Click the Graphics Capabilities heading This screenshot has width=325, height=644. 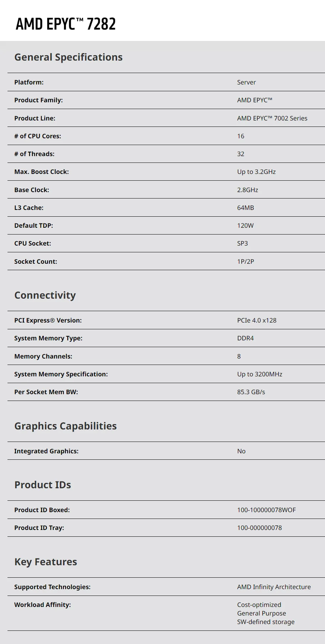click(x=65, y=426)
